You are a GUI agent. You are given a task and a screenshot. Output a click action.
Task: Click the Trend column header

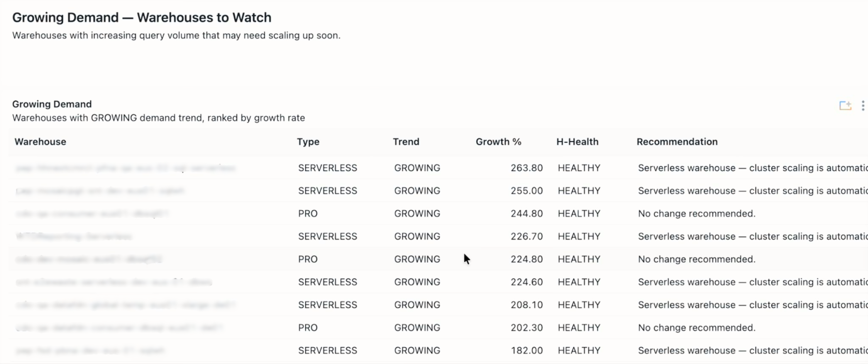pyautogui.click(x=406, y=142)
